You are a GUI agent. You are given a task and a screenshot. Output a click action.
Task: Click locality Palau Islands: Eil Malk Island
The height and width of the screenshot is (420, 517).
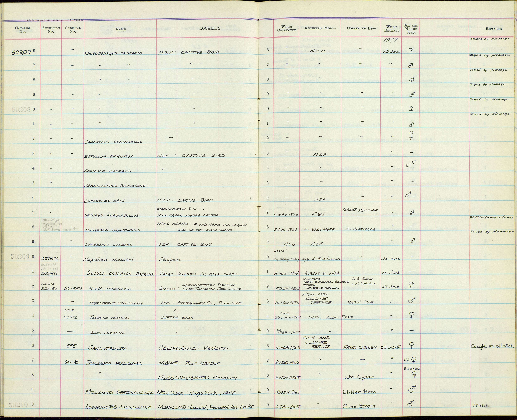click(198, 274)
